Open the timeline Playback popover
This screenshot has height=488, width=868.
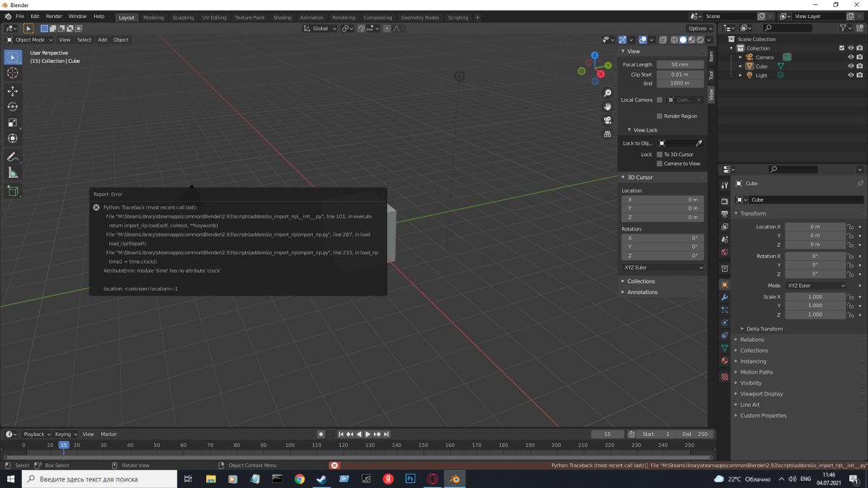click(36, 434)
